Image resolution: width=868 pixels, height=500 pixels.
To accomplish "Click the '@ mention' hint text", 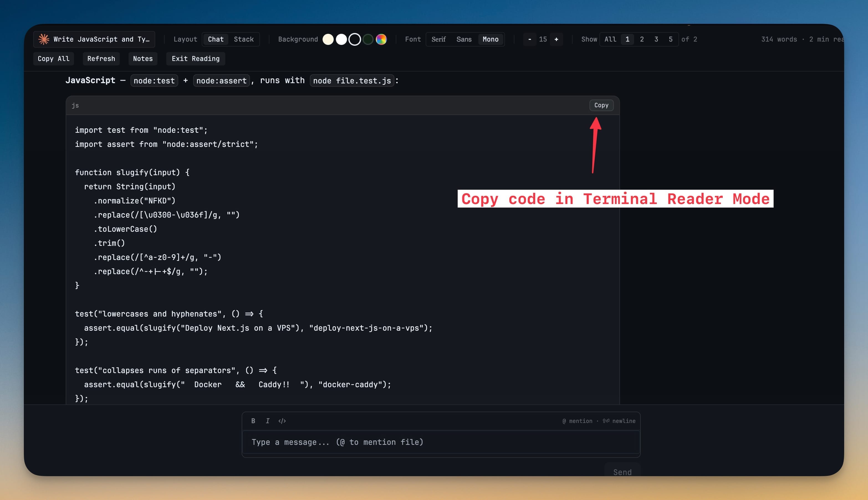I will tap(577, 421).
